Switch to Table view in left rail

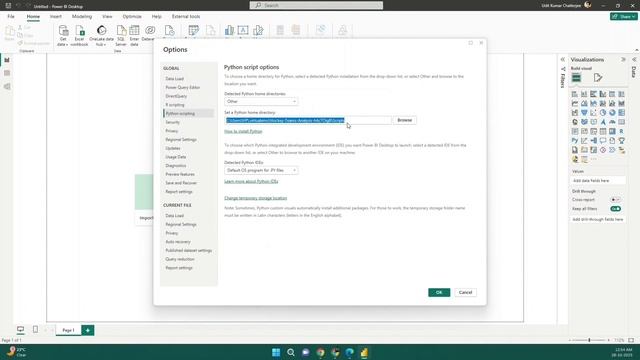(7, 73)
